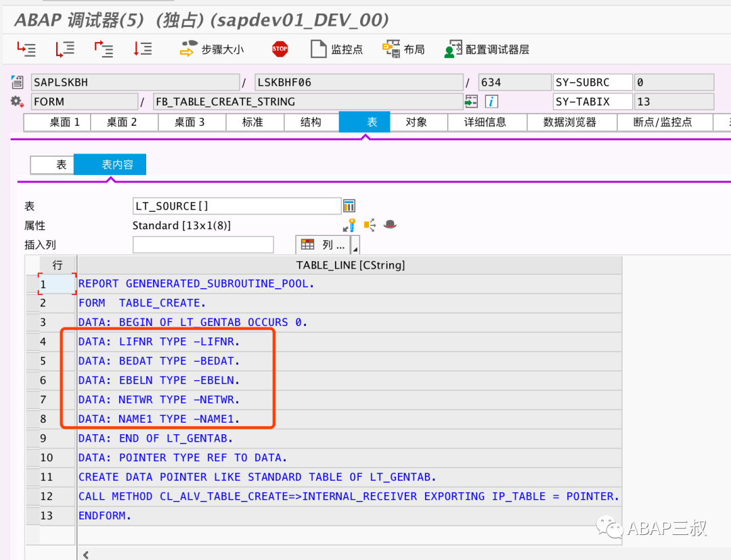Viewport: 731px width, 560px height.
Task: Click row 1 REPORT GENENERATED_SUBROUTINE_POOL text
Action: (x=196, y=284)
